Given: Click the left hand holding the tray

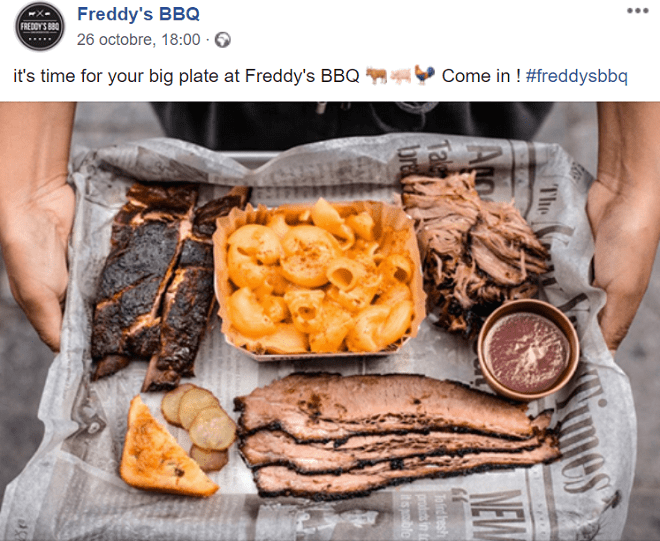Looking at the screenshot, I should 37,236.
